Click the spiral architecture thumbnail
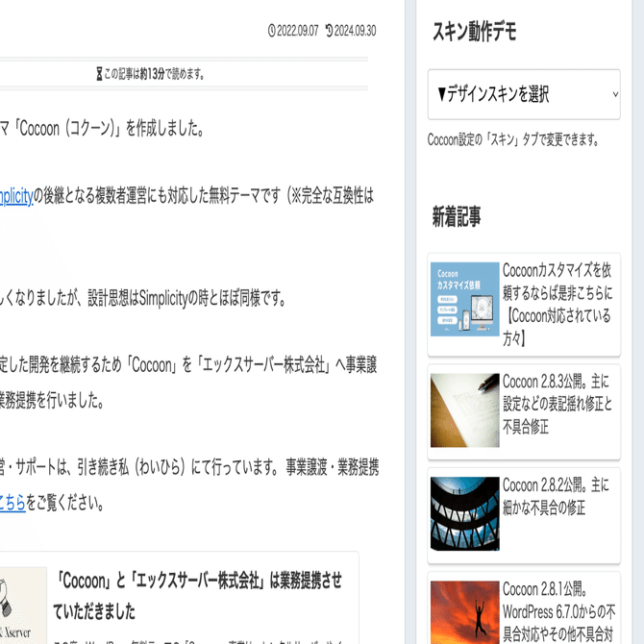The height and width of the screenshot is (644, 644). tap(464, 514)
